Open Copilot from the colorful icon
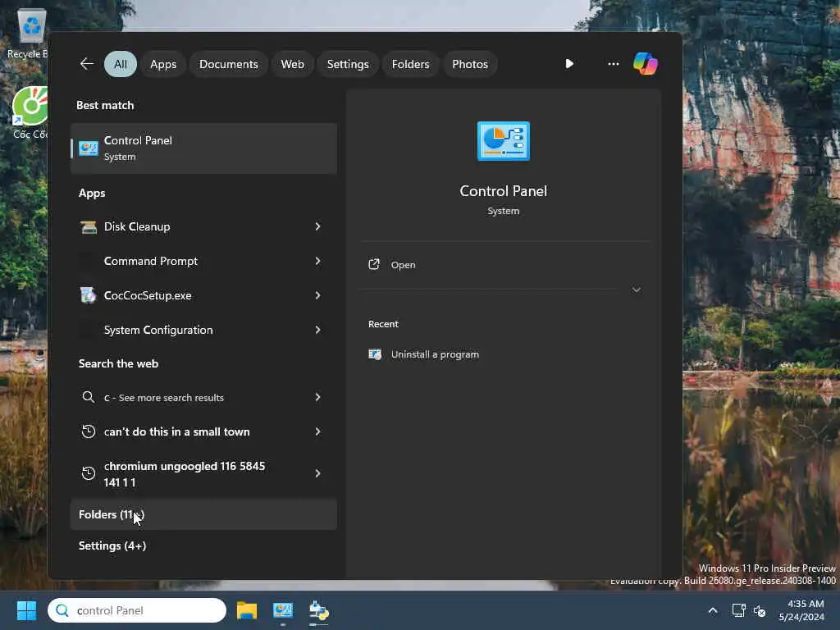The image size is (840, 630). (x=645, y=64)
